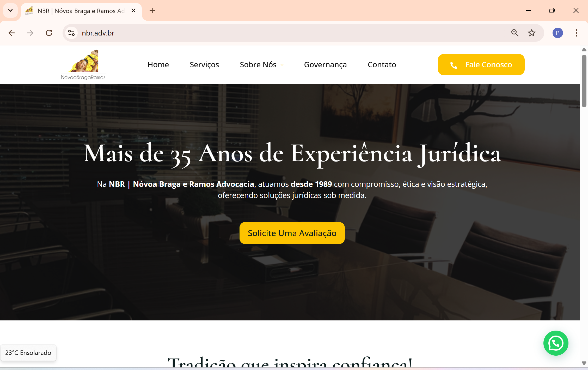Click the back navigation arrow
This screenshot has width=588, height=370.
point(11,33)
